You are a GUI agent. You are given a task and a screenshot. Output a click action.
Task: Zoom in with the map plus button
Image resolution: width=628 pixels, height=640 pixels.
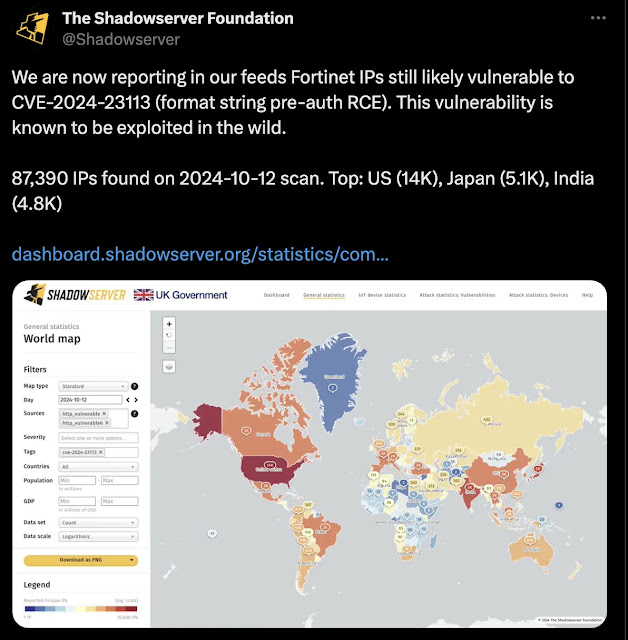pos(169,324)
